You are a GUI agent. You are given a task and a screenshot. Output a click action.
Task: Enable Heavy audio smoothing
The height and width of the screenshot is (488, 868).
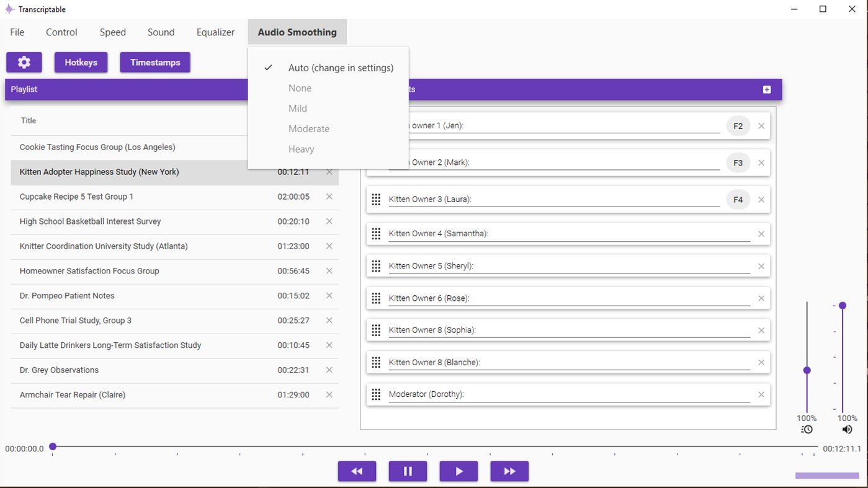pos(301,149)
